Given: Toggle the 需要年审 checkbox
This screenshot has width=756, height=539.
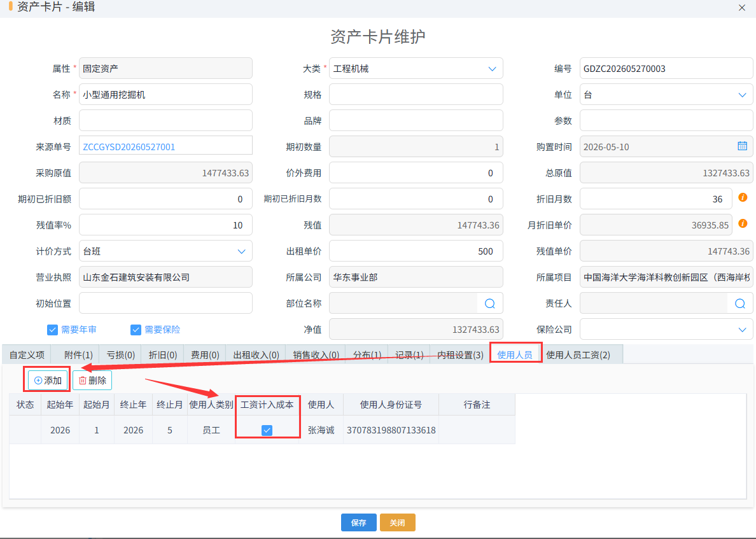Looking at the screenshot, I should pyautogui.click(x=53, y=330).
